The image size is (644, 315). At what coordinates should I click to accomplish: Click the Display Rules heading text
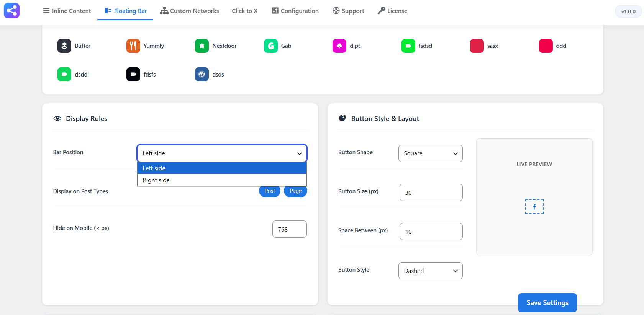click(87, 119)
